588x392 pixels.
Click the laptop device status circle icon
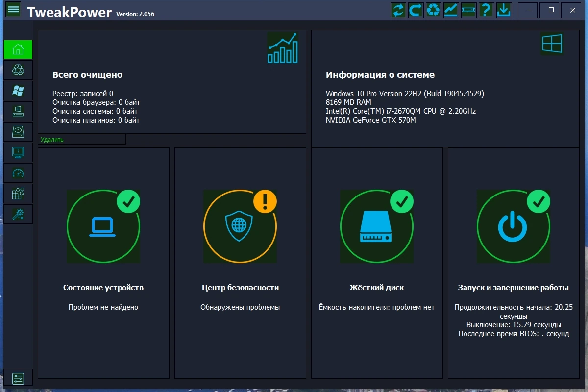103,226
